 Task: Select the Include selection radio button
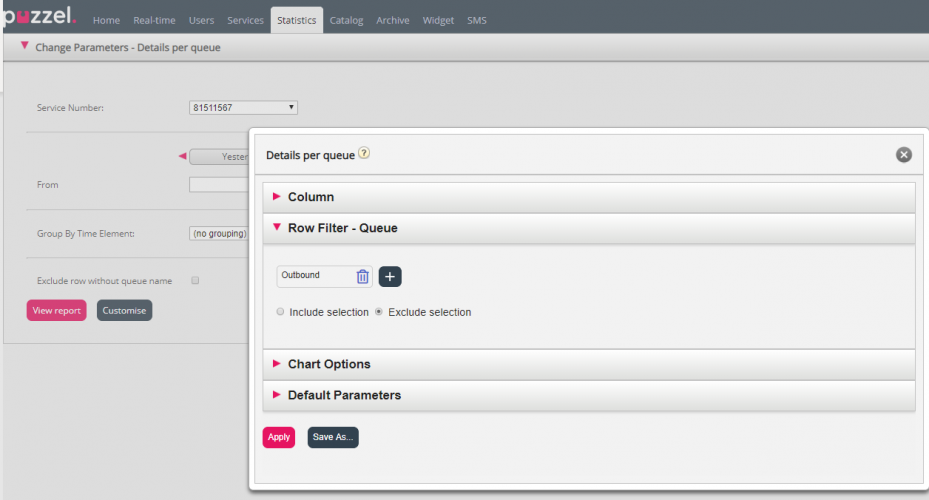click(x=280, y=312)
